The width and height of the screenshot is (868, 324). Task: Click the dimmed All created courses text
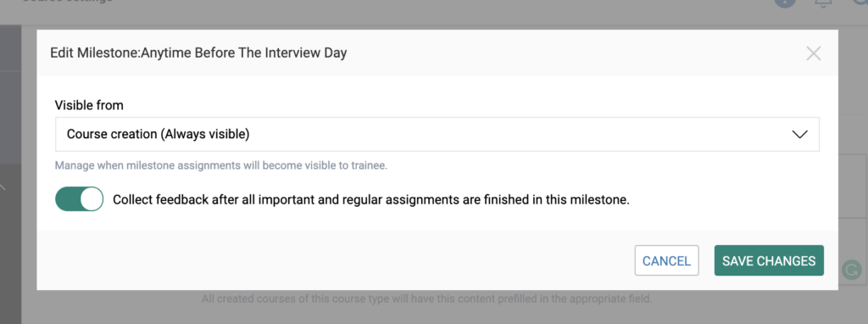click(x=427, y=299)
